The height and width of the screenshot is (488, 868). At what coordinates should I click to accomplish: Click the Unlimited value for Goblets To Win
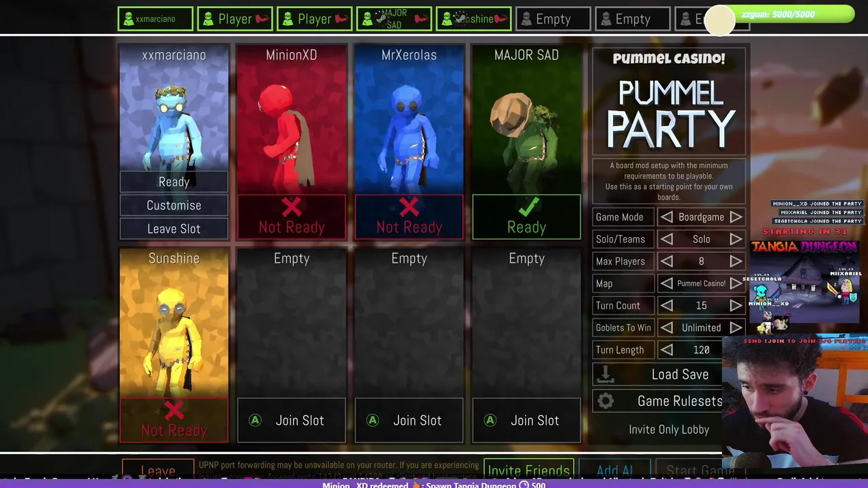pyautogui.click(x=701, y=327)
